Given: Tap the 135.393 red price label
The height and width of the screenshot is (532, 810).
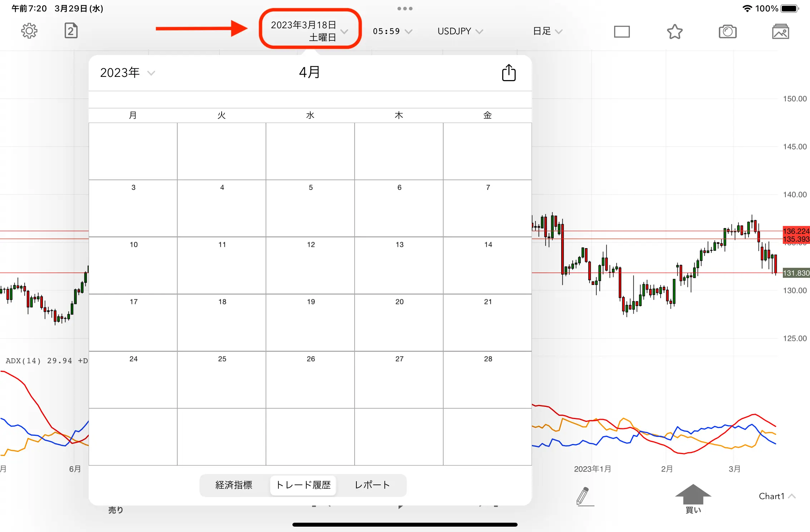Looking at the screenshot, I should 796,239.
